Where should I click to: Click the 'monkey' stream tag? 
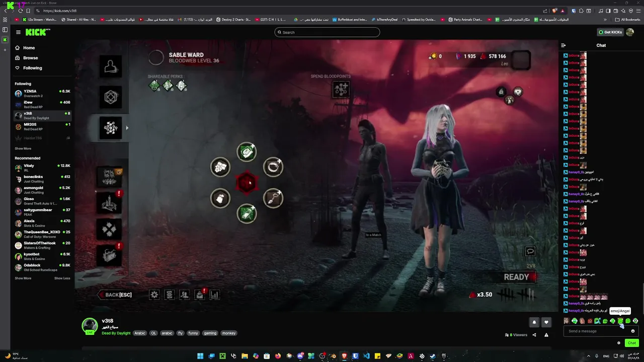[229, 333]
